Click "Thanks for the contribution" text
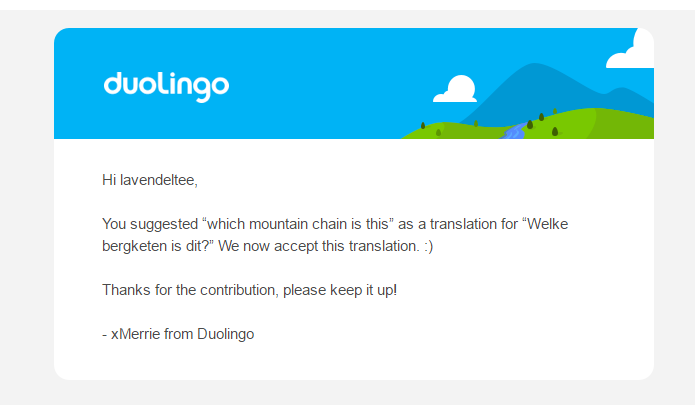The image size is (695, 405). [190, 290]
